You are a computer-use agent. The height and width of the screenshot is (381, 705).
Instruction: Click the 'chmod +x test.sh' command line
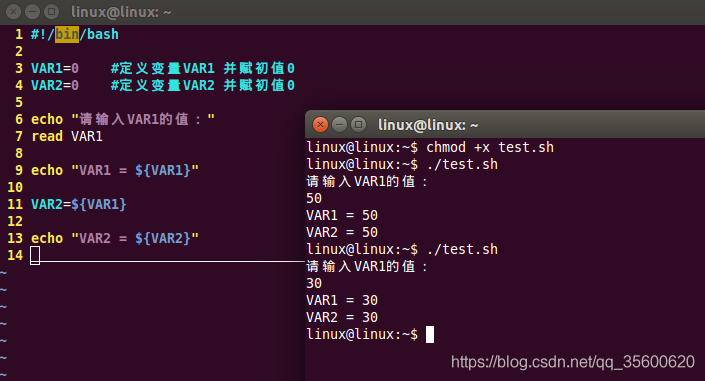click(490, 148)
